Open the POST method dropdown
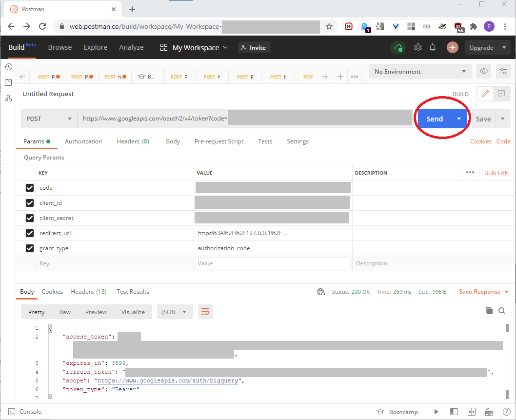Image resolution: width=516 pixels, height=420 pixels. pyautogui.click(x=49, y=119)
